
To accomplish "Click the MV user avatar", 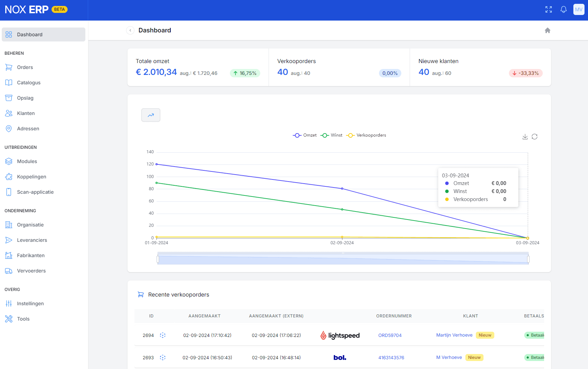I will click(579, 10).
